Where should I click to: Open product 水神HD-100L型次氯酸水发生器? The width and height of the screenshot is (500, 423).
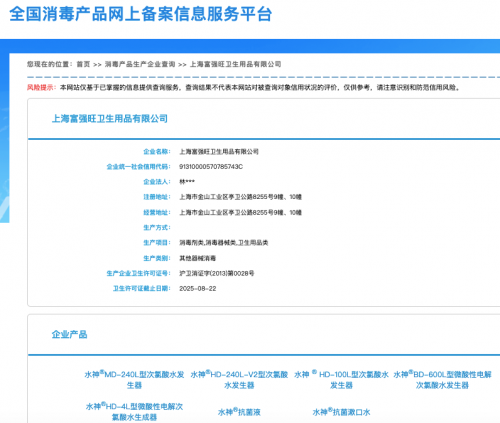pyautogui.click(x=341, y=380)
